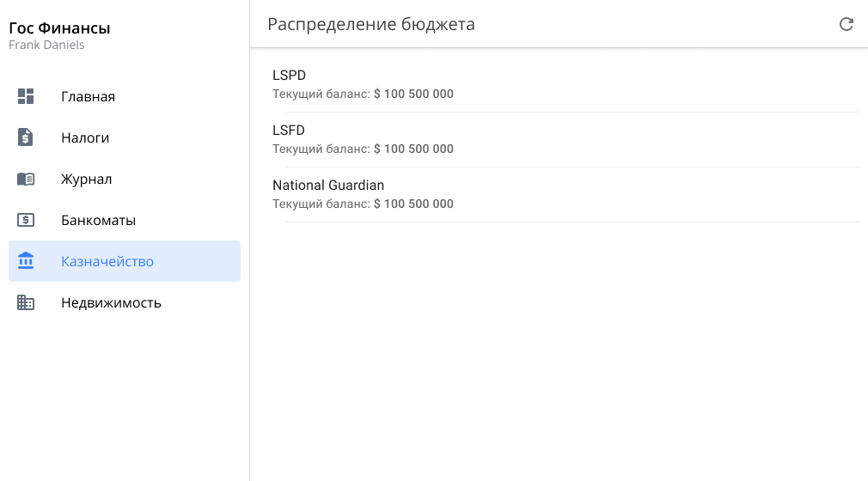The image size is (868, 481).
Task: Select the LSFD organization name
Action: (x=289, y=131)
